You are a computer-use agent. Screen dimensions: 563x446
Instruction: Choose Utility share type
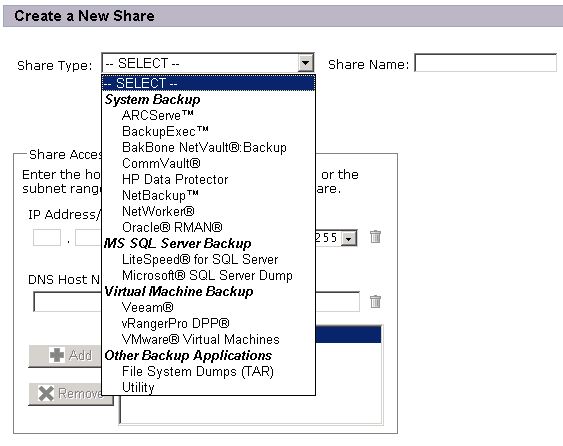pyautogui.click(x=208, y=387)
